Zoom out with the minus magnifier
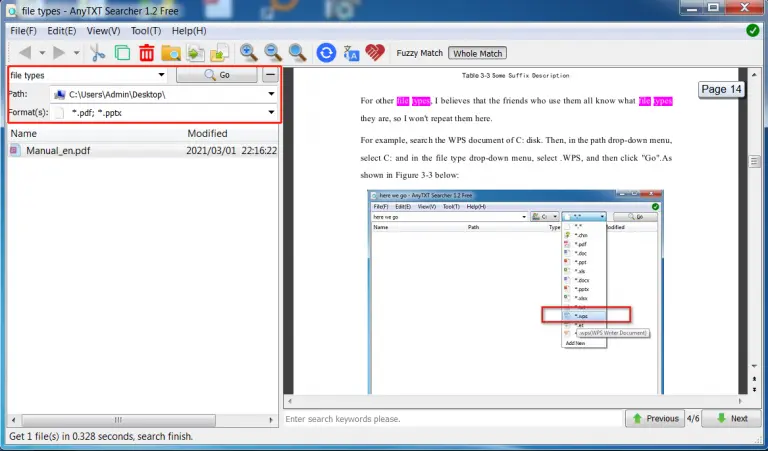This screenshot has width=768, height=451. 273,52
